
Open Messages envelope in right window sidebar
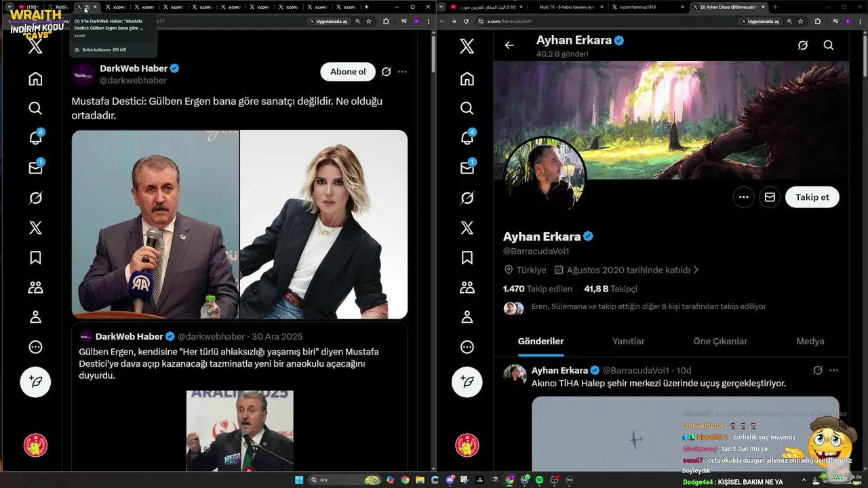click(x=467, y=167)
